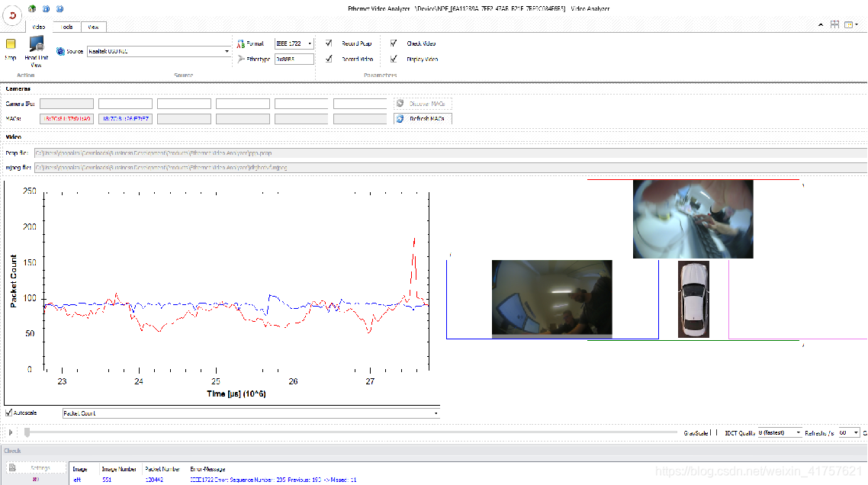This screenshot has height=485, width=868.
Task: Toggle the Display Video checkbox
Action: click(394, 59)
